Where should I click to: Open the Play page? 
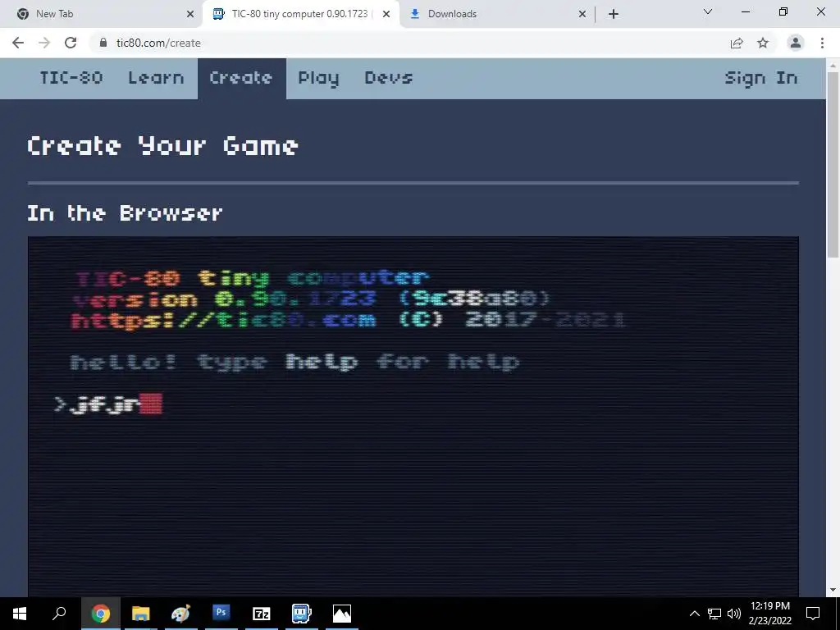(x=318, y=78)
